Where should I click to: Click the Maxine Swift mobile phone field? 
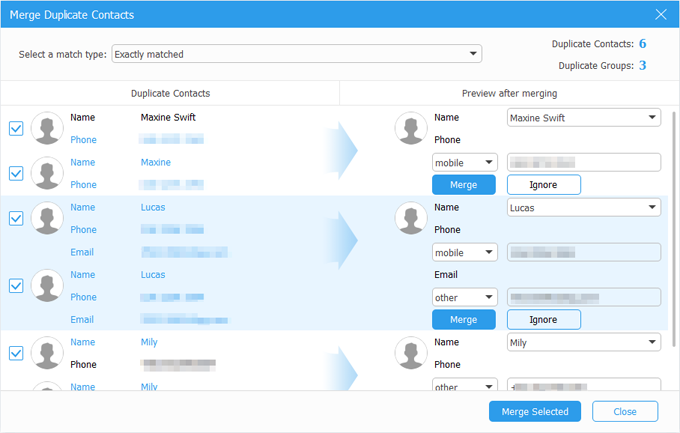coord(584,162)
